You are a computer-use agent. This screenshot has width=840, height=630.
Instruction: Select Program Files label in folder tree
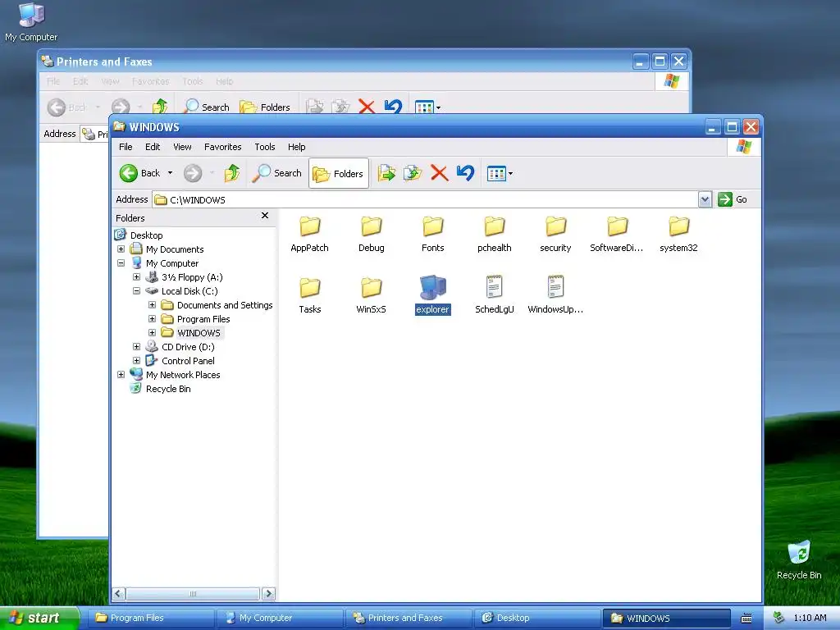[x=203, y=319]
